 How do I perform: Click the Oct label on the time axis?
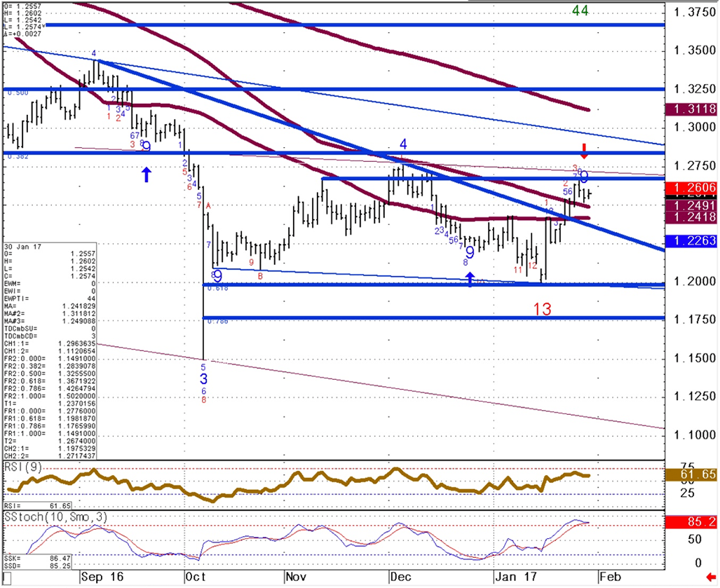pyautogui.click(x=195, y=575)
